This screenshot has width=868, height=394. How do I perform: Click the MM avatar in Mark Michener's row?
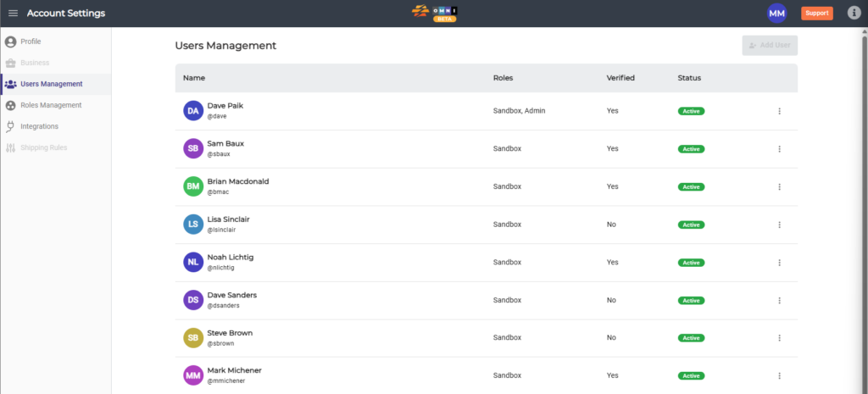pos(193,375)
